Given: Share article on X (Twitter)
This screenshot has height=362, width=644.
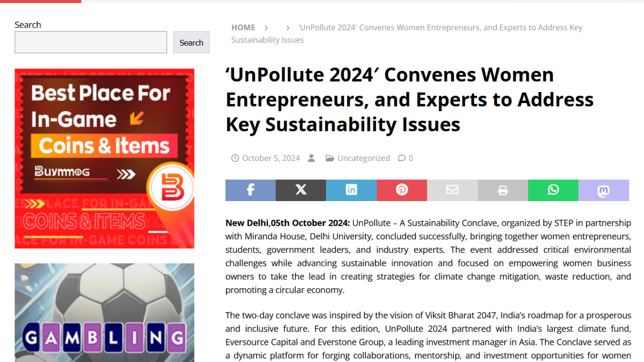Looking at the screenshot, I should click(301, 190).
